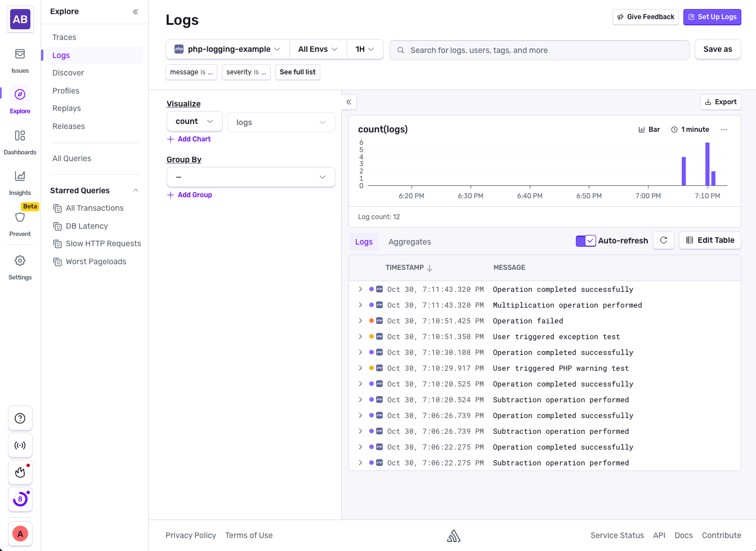756x551 pixels.
Task: Open the All Envs environment selector
Action: (317, 49)
